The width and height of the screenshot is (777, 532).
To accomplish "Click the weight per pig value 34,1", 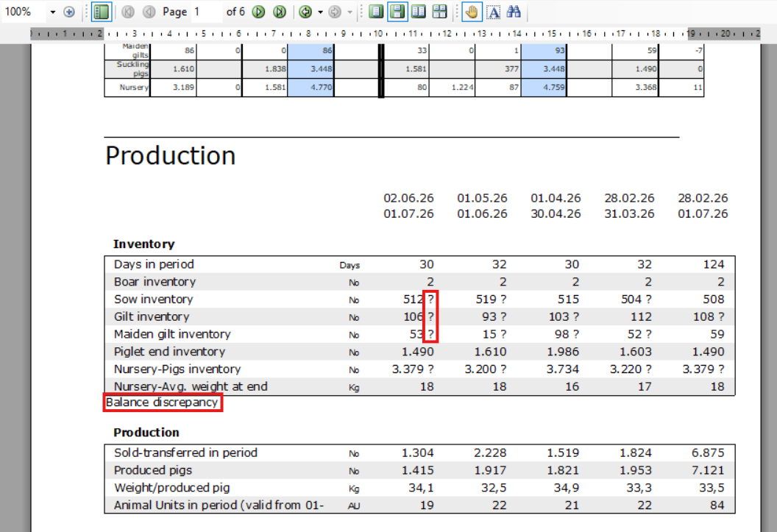I will point(421,488).
